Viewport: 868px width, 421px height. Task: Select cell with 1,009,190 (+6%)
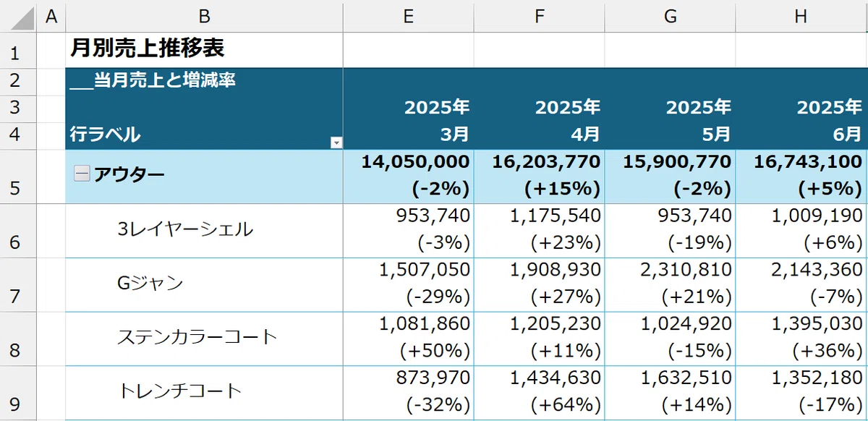801,231
